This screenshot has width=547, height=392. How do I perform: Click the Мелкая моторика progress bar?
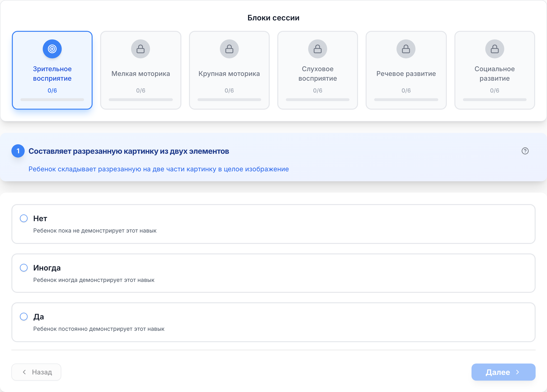tap(141, 100)
